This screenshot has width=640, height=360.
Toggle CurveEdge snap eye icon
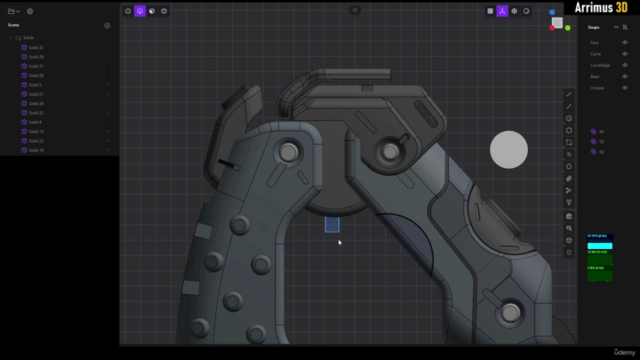pos(625,65)
